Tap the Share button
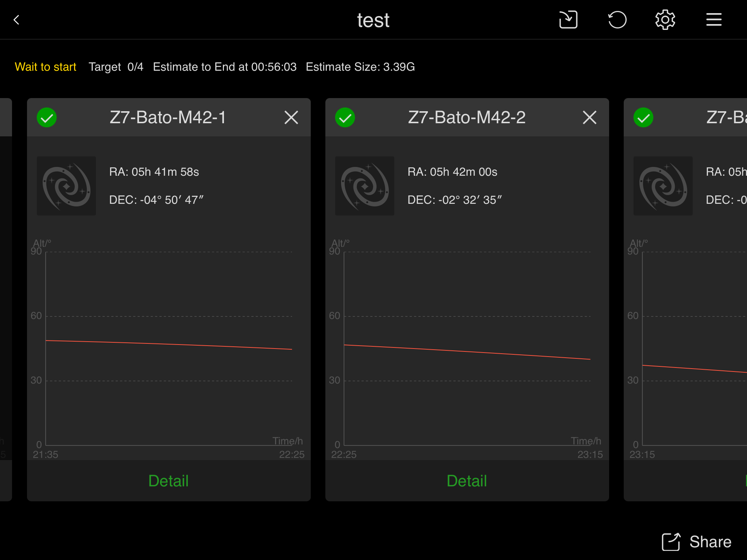The width and height of the screenshot is (747, 560). [x=697, y=542]
